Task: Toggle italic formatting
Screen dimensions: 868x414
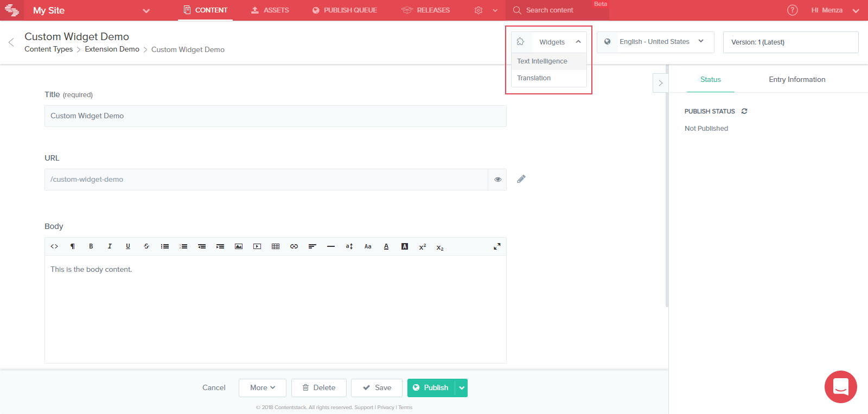Action: pyautogui.click(x=110, y=246)
